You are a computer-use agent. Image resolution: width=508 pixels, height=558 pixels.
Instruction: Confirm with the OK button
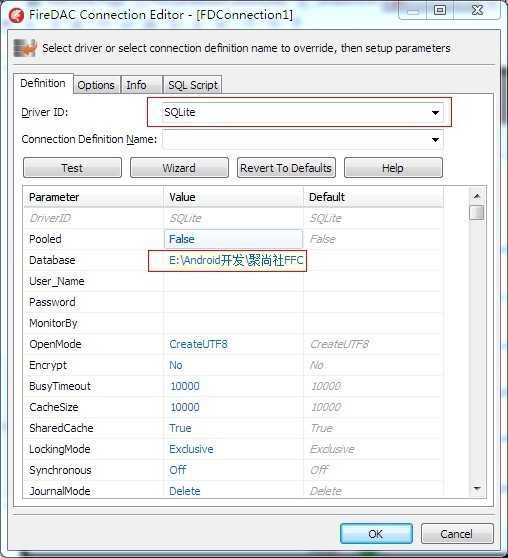click(376, 533)
